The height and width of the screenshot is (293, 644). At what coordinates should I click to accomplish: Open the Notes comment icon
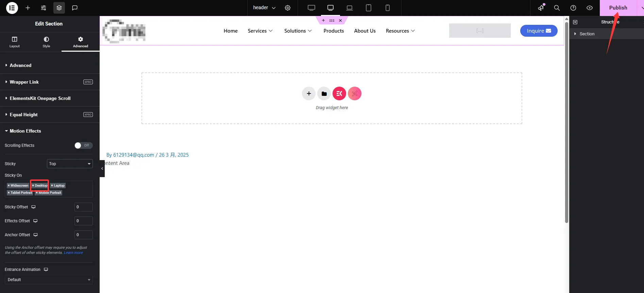click(x=75, y=8)
